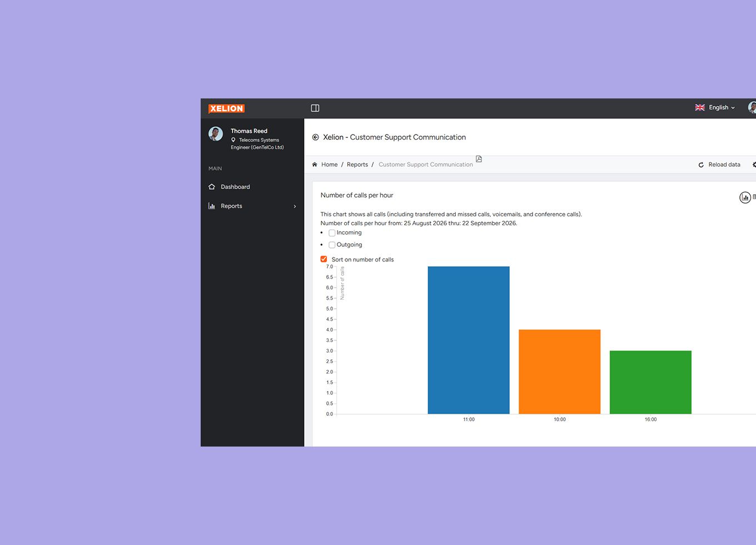
Task: Go to Home via the breadcrumb
Action: pyautogui.click(x=329, y=165)
